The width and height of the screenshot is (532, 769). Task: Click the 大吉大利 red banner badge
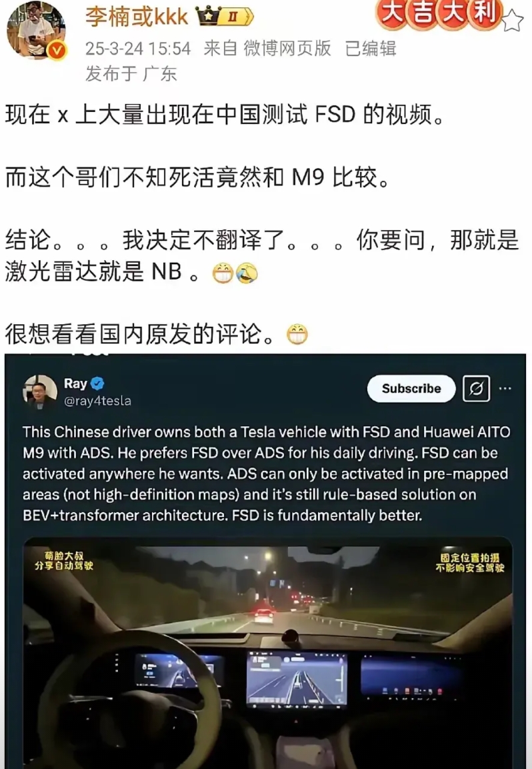pos(439,13)
